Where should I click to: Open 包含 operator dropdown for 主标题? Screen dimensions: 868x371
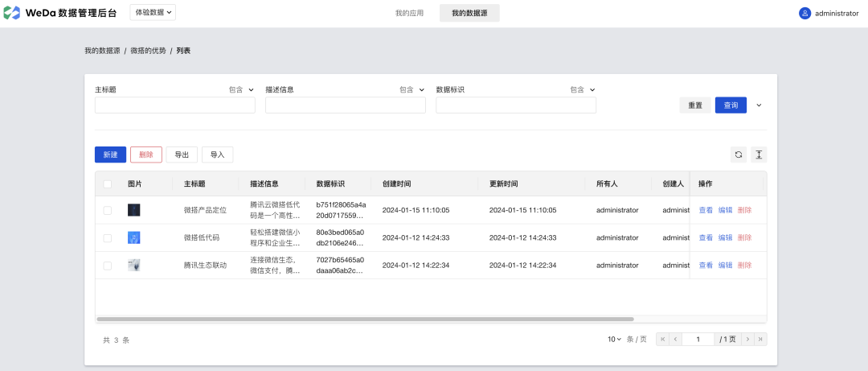241,89
